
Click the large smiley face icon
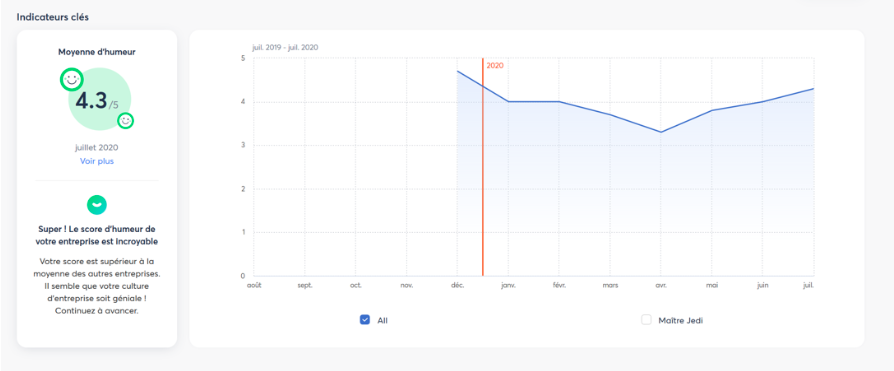pos(71,80)
